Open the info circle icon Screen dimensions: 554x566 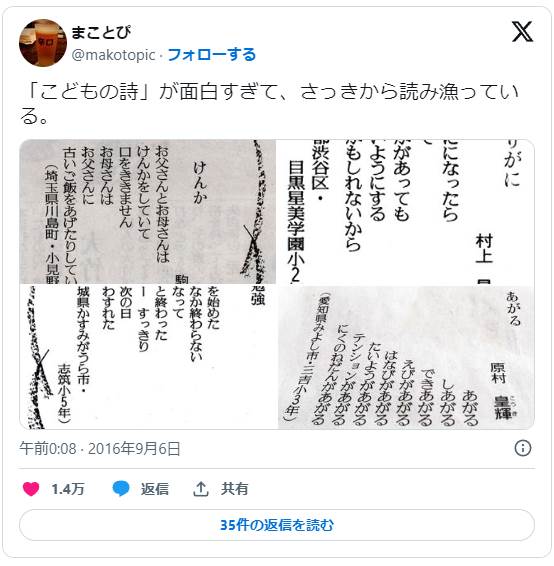coord(523,448)
